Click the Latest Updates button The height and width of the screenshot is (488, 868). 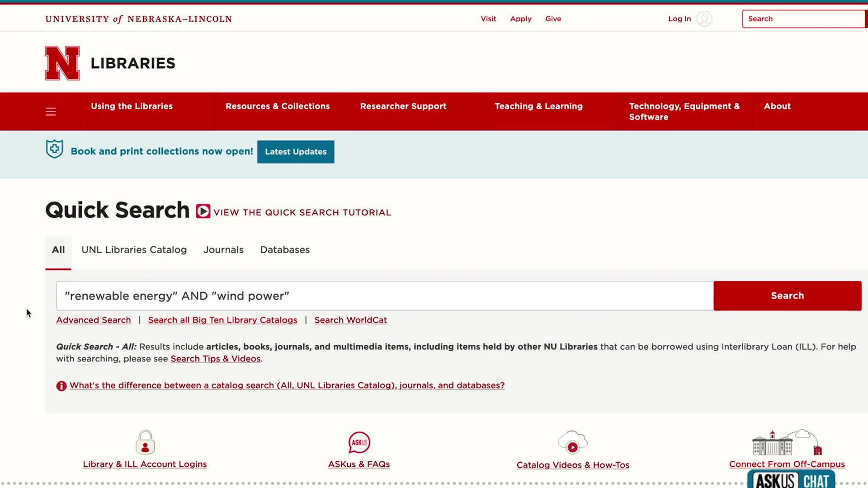296,152
